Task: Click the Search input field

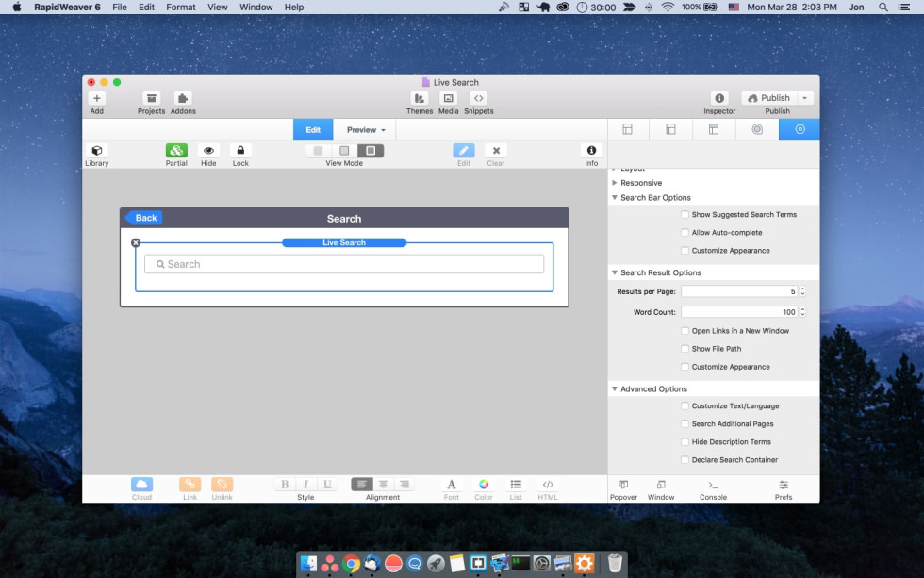Action: (344, 264)
